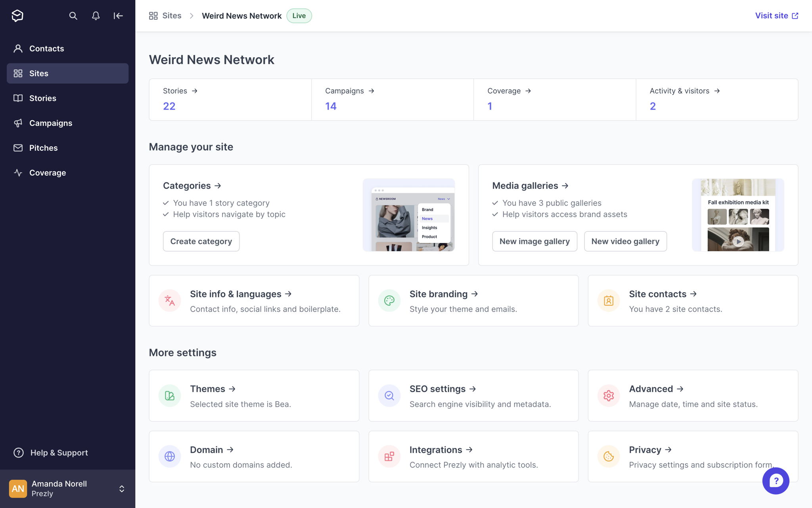Open Privacy settings heading

point(650,450)
